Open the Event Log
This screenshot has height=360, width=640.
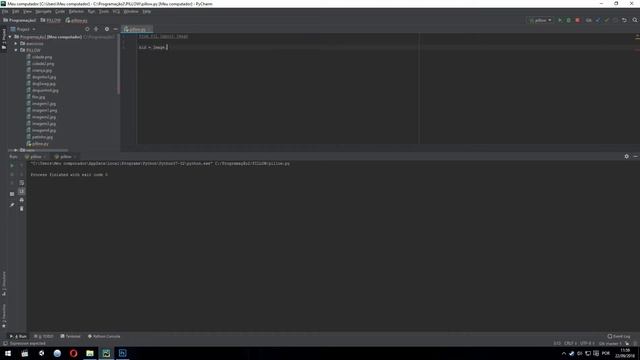pos(619,336)
